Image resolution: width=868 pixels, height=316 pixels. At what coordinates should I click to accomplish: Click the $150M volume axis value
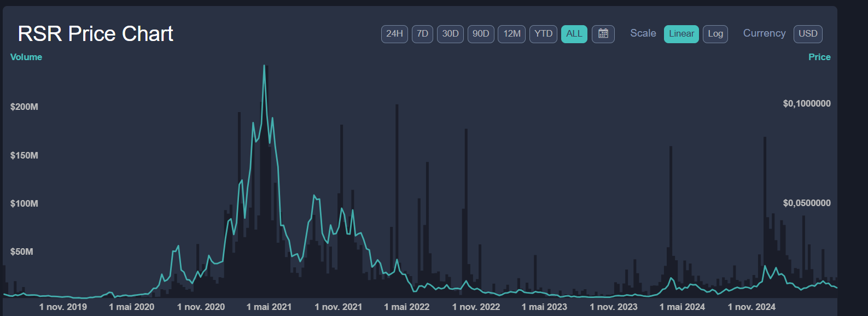pos(24,155)
